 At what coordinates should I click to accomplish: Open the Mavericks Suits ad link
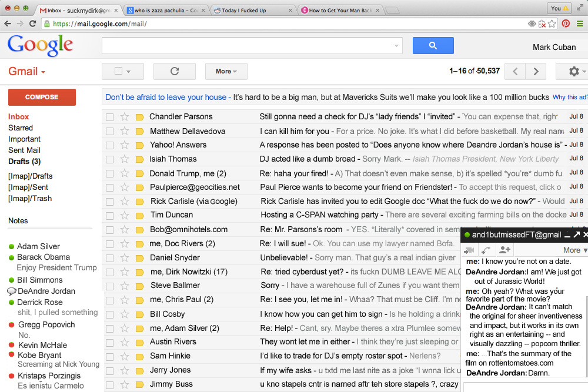[x=166, y=97]
